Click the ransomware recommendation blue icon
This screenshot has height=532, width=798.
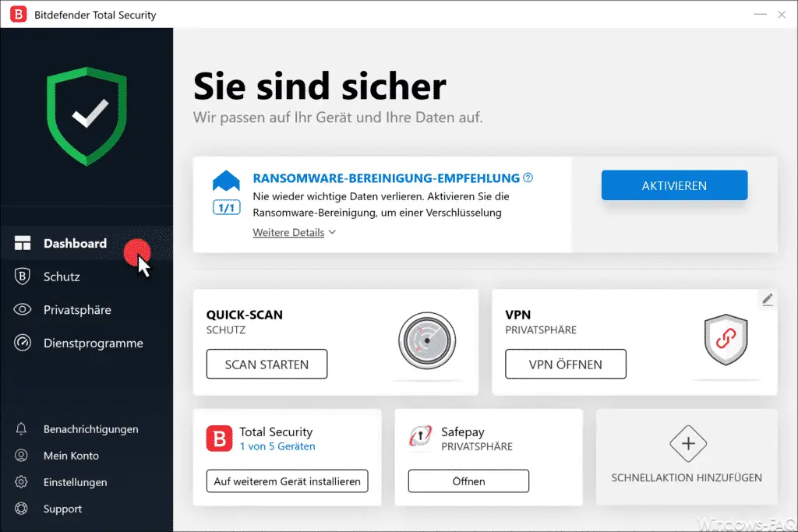point(226,181)
